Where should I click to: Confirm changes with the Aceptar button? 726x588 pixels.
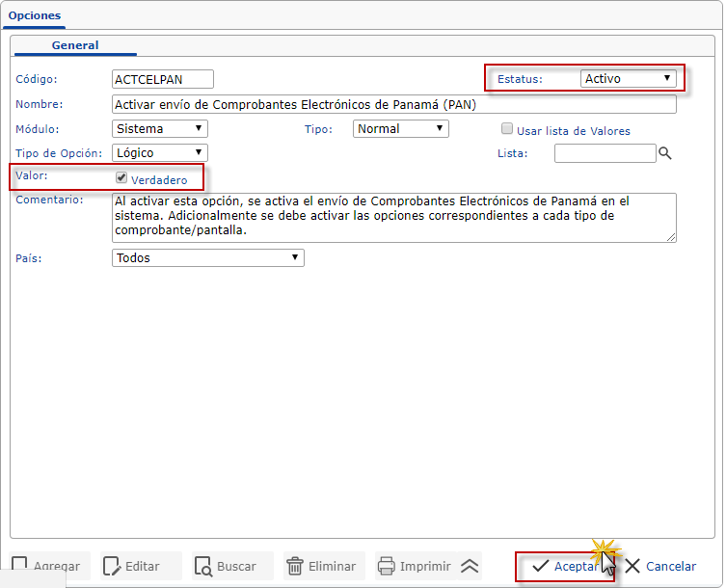coord(565,566)
